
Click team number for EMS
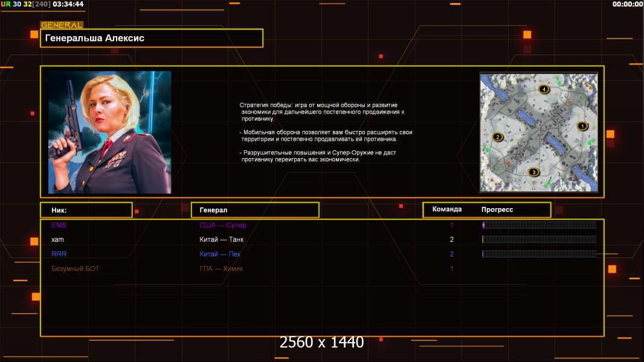click(x=451, y=225)
